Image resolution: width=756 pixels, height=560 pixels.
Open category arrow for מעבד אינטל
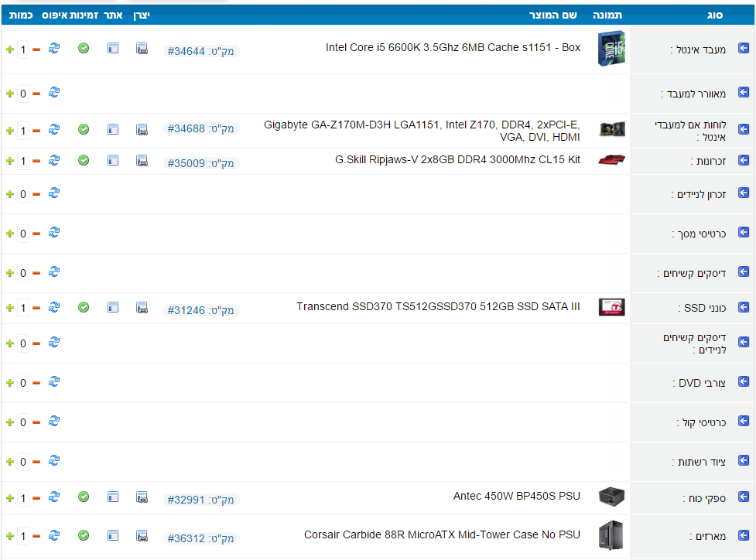pos(744,48)
